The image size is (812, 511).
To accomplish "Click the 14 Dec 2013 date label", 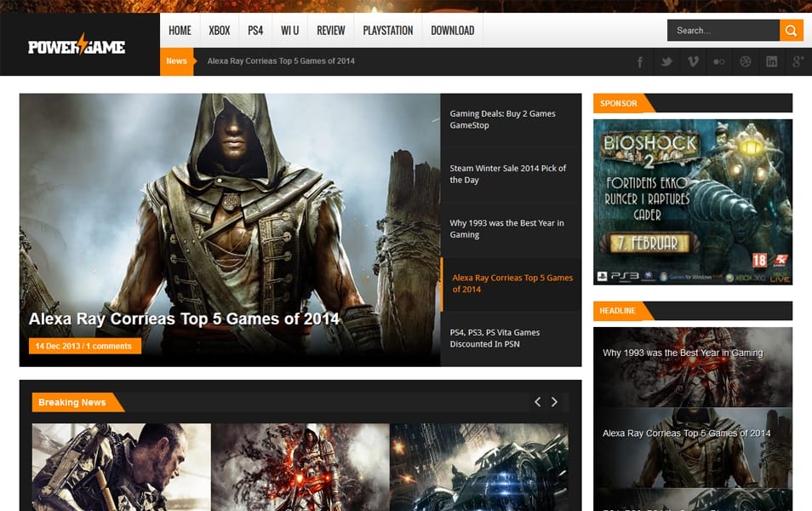I will pyautogui.click(x=59, y=346).
